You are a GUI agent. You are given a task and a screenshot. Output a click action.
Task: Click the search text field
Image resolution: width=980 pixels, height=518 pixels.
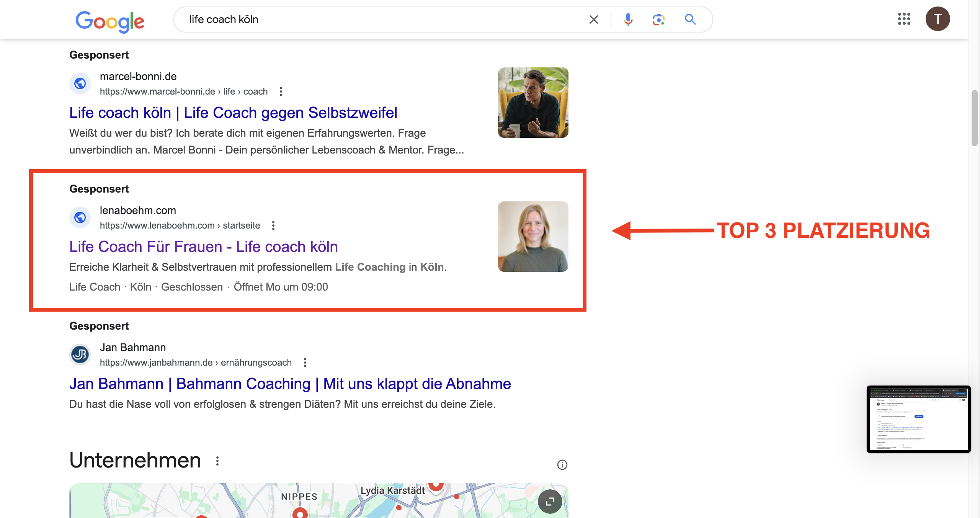(x=383, y=20)
